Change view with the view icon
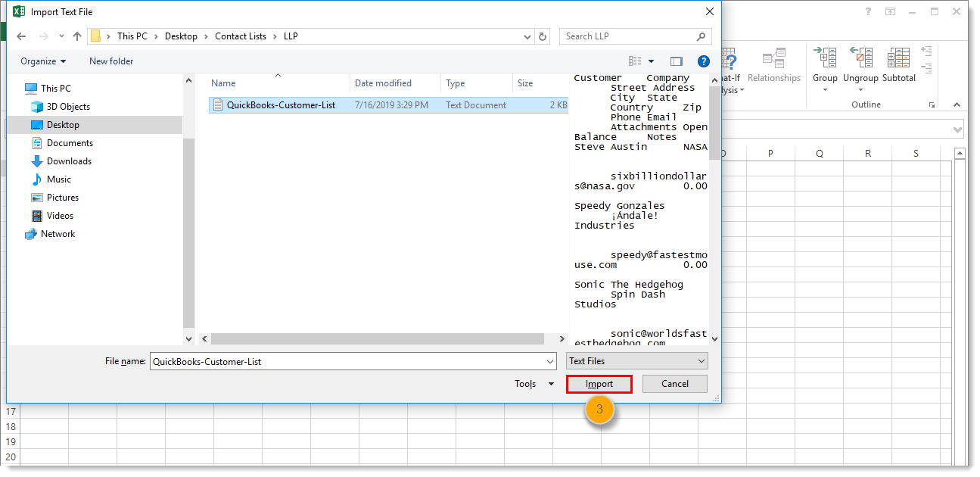980x477 pixels. pyautogui.click(x=635, y=61)
